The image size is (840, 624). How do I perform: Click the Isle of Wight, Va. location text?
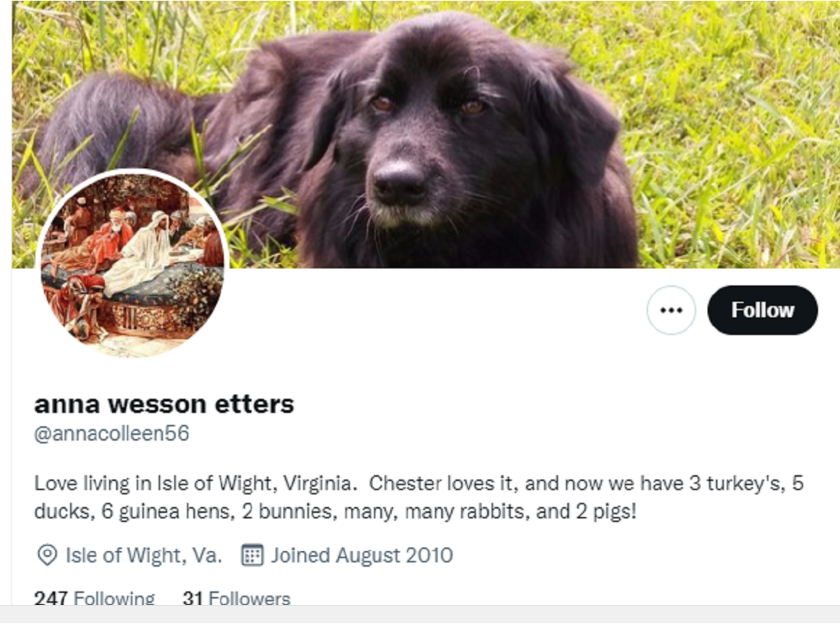144,555
